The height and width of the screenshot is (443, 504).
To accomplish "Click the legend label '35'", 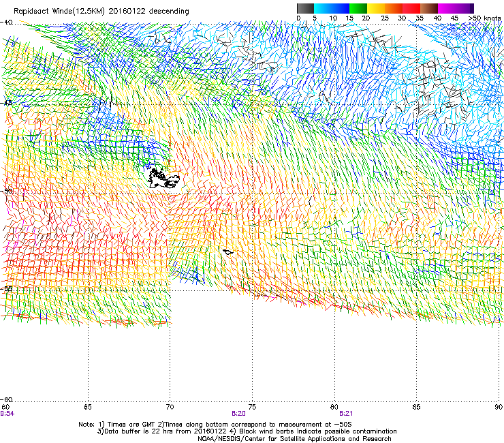I will pos(420,18).
